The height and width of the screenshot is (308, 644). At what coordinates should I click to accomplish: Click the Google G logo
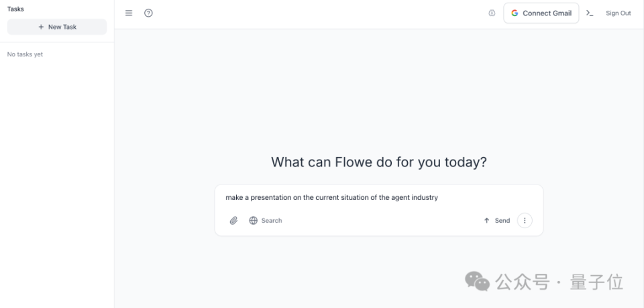point(515,13)
